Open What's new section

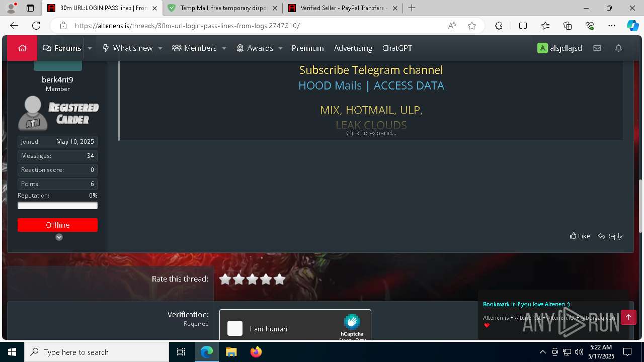click(x=127, y=48)
